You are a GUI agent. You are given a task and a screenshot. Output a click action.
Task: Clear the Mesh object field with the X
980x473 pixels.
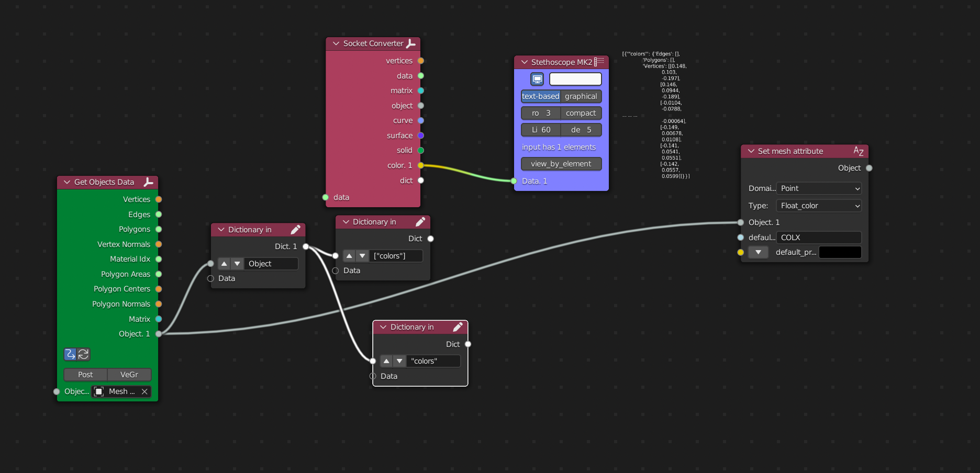(x=144, y=391)
